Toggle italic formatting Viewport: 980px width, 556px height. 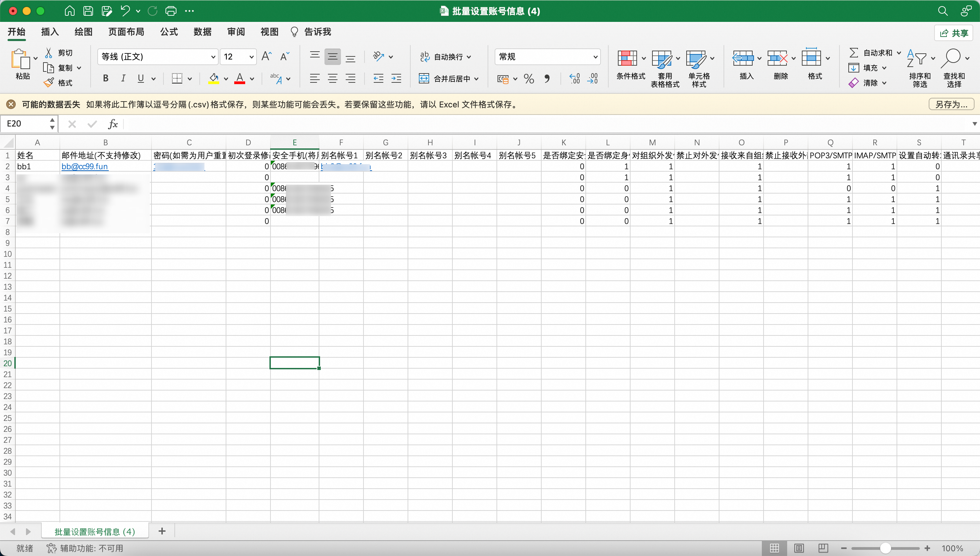123,79
